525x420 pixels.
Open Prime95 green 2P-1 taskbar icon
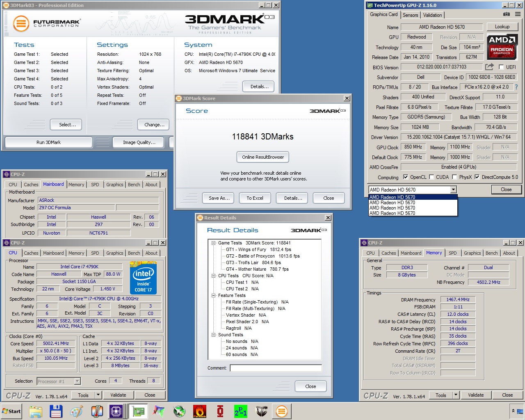point(241,411)
